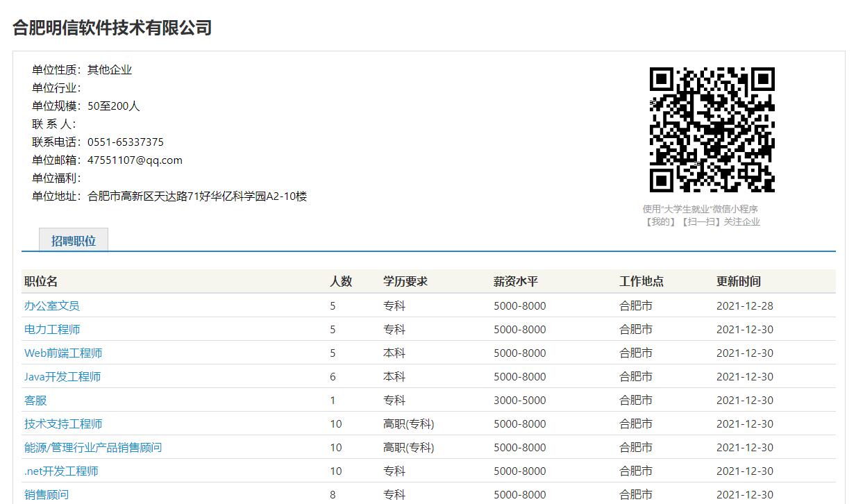Click the 更新时间 column header
The height and width of the screenshot is (504, 856).
point(739,281)
